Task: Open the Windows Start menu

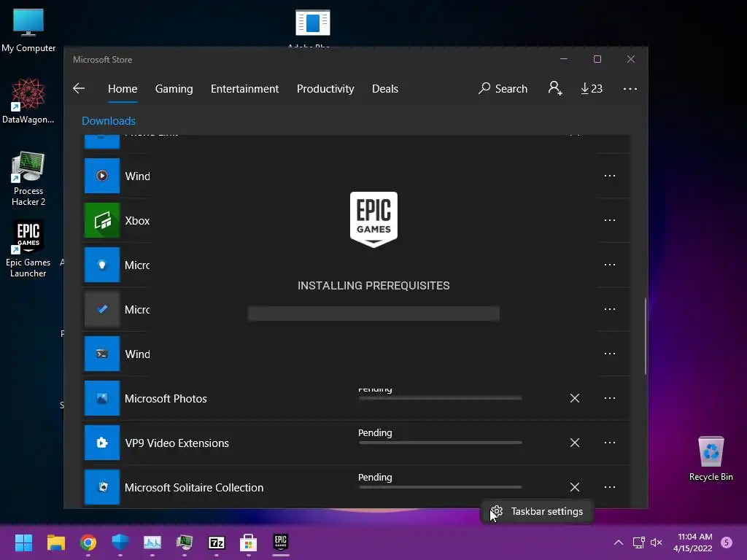Action: (x=23, y=542)
